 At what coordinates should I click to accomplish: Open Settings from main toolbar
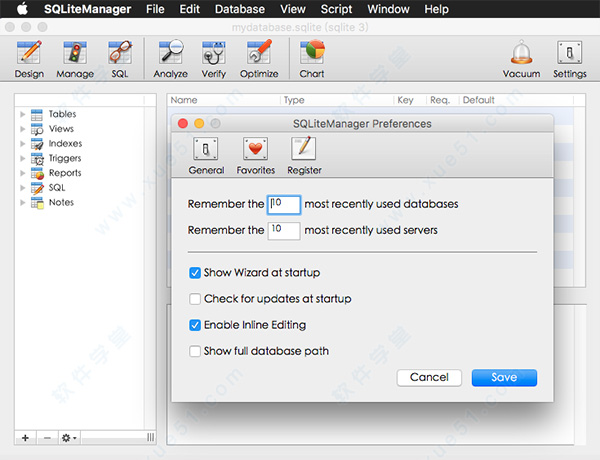[x=569, y=59]
